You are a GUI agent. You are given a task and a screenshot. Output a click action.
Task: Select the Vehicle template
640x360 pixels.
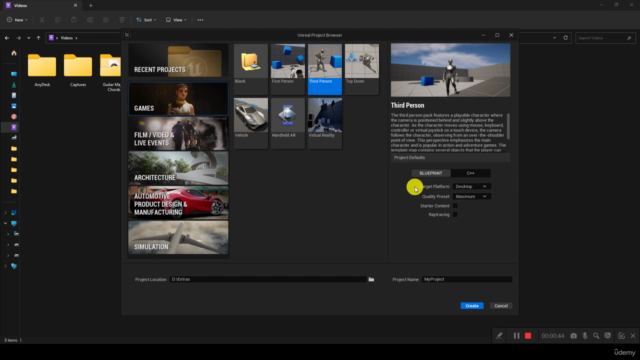click(x=251, y=123)
